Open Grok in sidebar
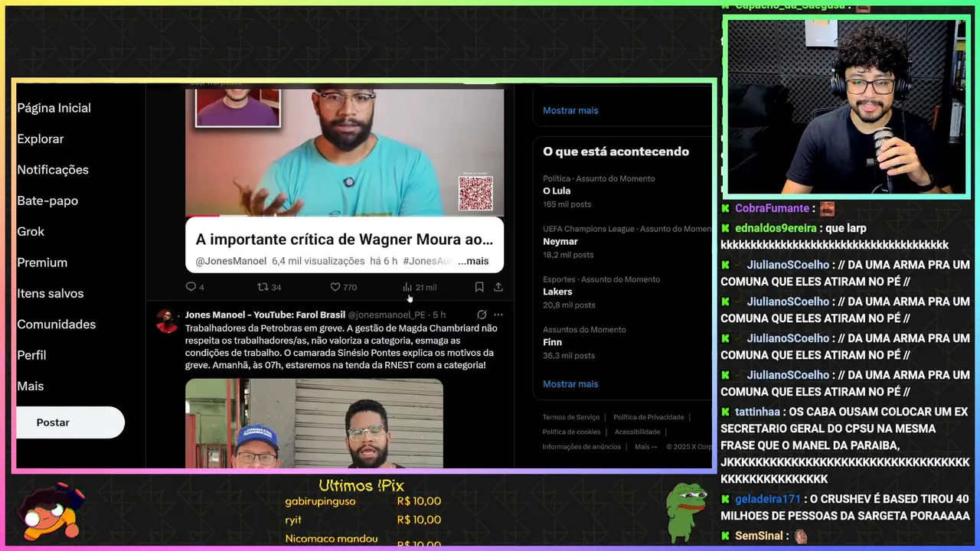Image resolution: width=980 pixels, height=551 pixels. point(31,231)
